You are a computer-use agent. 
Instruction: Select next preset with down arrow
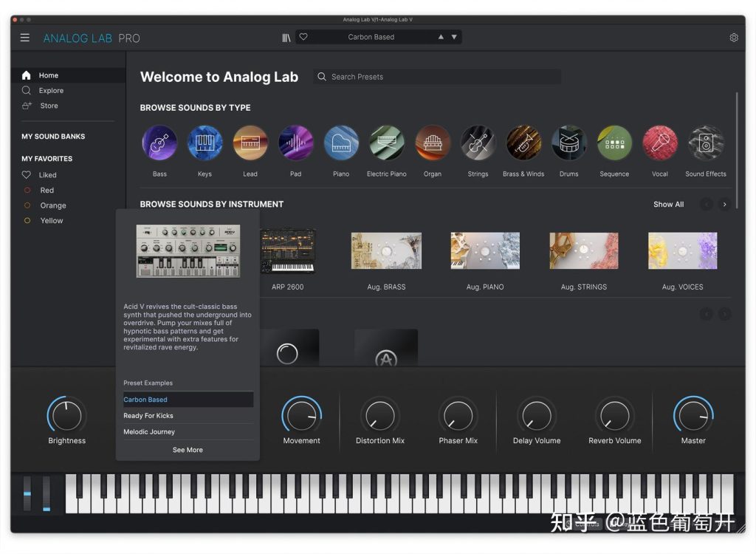click(454, 37)
